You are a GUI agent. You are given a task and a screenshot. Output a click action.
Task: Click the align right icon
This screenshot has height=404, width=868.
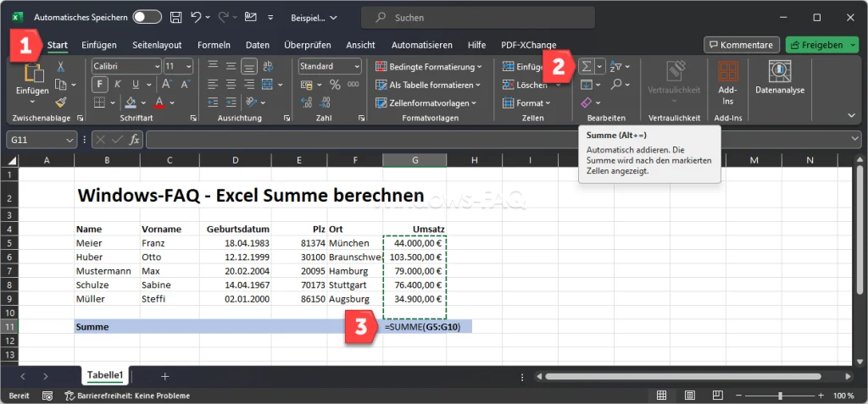(250, 85)
